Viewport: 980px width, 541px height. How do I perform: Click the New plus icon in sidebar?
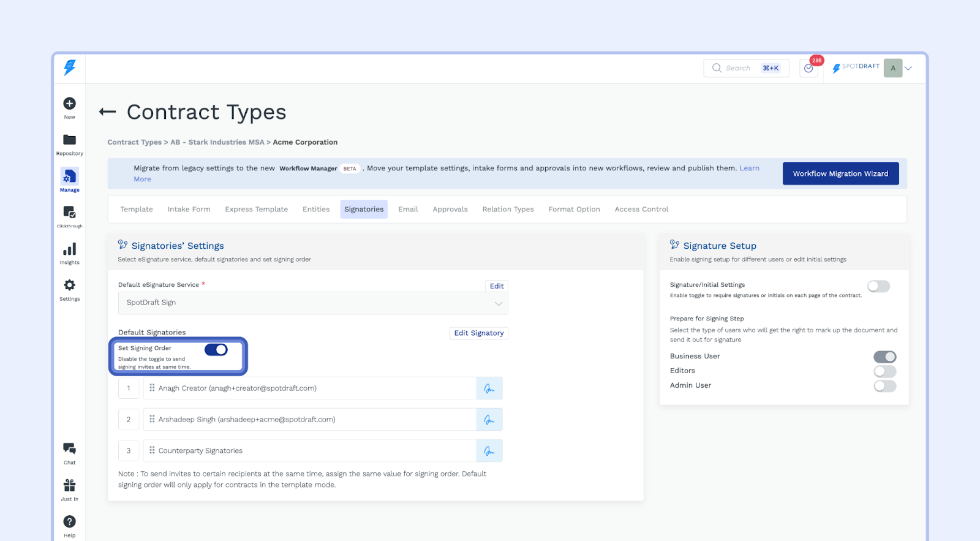click(70, 104)
